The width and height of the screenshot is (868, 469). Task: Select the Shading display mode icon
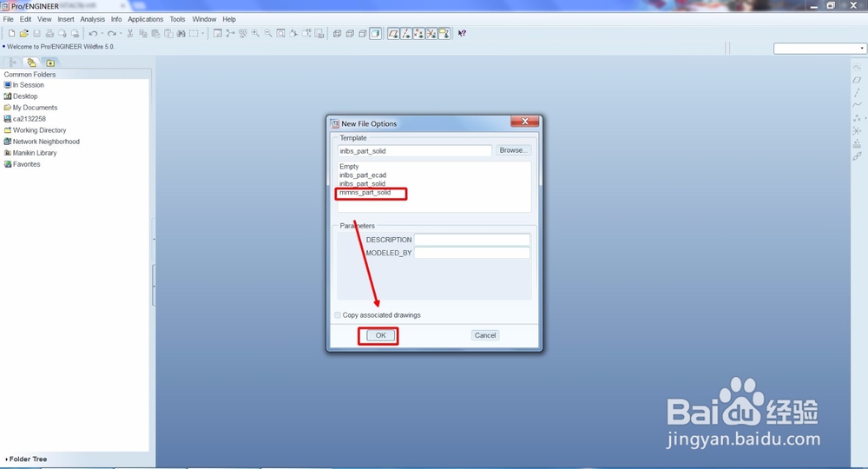click(x=375, y=34)
